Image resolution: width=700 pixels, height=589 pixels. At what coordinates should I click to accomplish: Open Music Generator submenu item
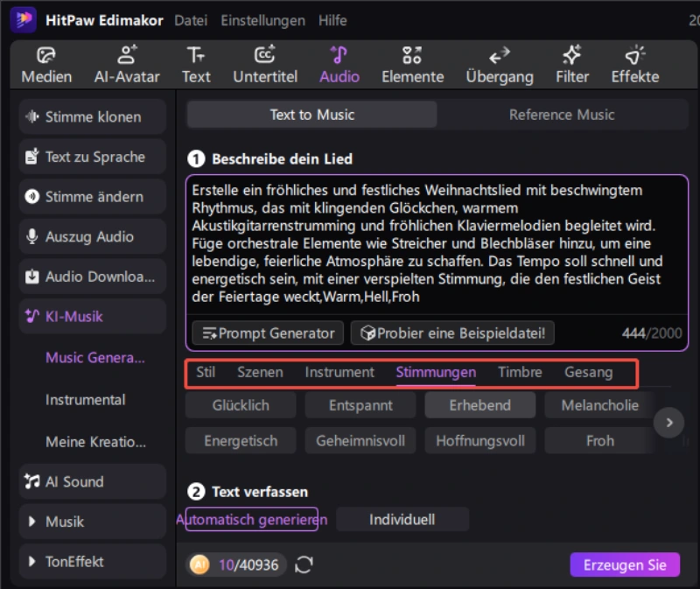[95, 358]
